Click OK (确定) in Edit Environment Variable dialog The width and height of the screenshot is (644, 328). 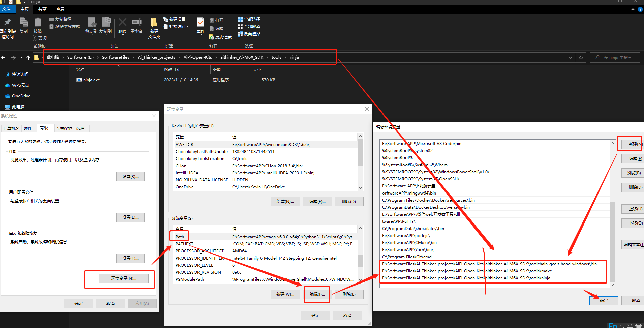(x=604, y=301)
